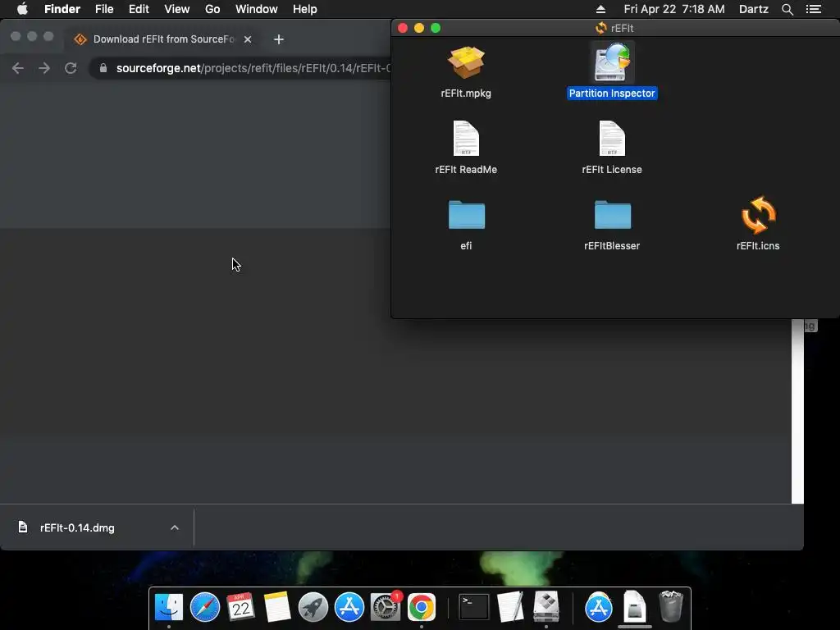Open Spotlight search magnifier

click(x=787, y=9)
